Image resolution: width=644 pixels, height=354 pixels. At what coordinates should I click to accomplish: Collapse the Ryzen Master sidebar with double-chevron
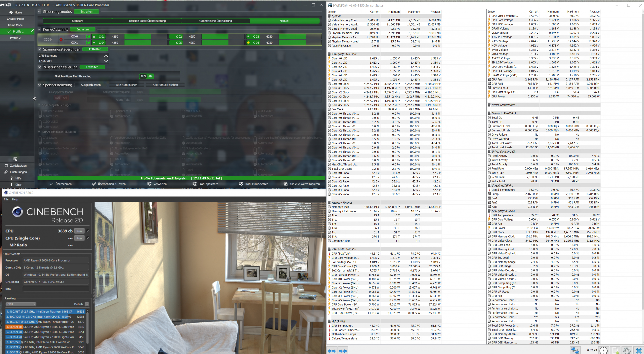[x=34, y=99]
